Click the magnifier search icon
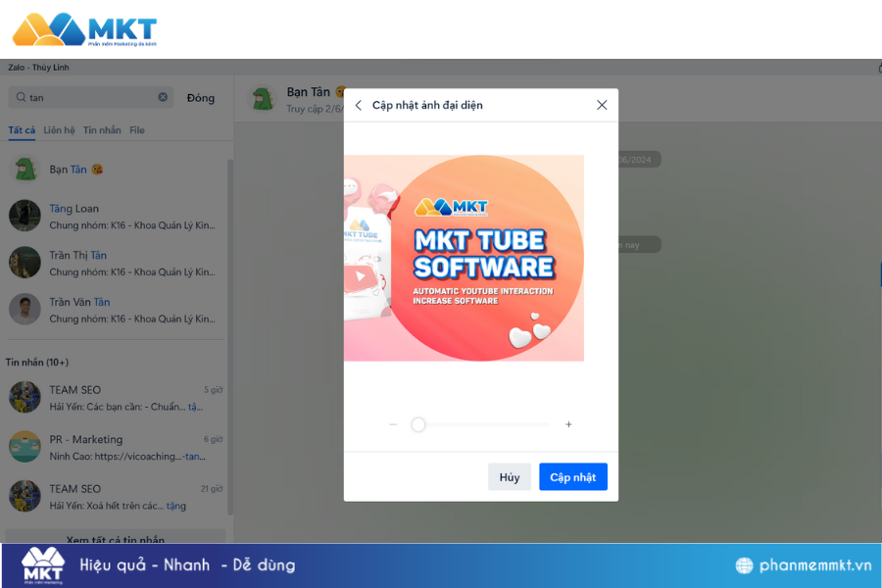Viewport: 882px width, 588px height. pos(21,97)
